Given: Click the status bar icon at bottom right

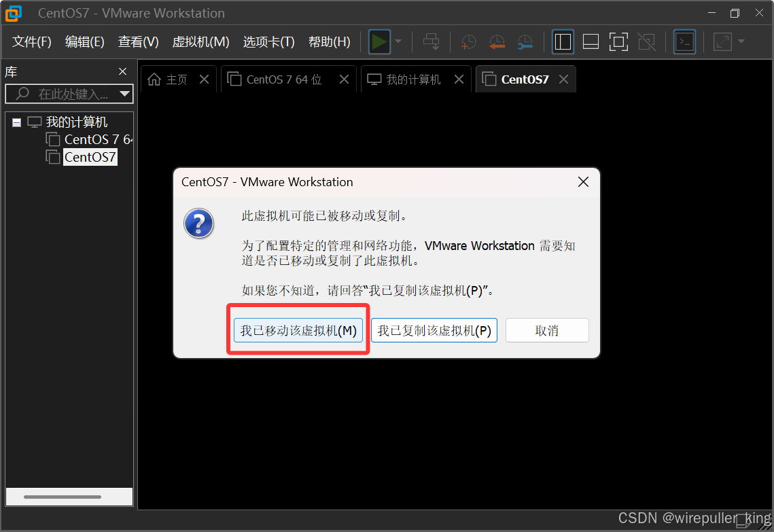Looking at the screenshot, I should point(743,520).
